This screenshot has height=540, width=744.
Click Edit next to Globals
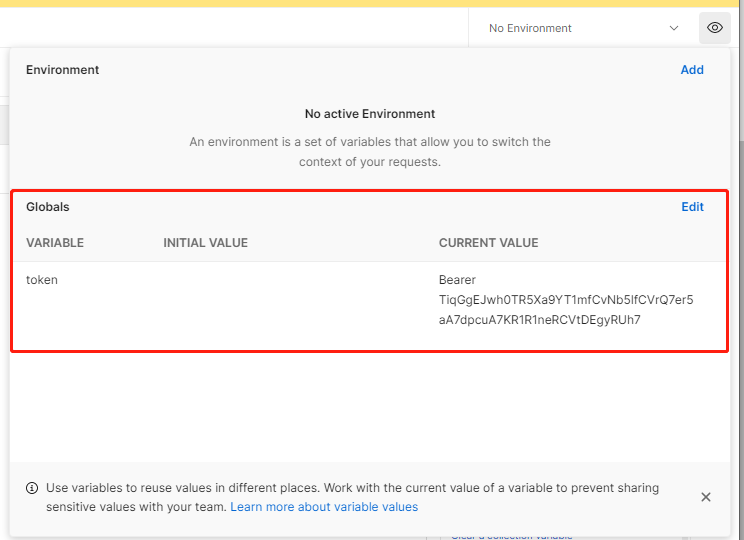[692, 207]
